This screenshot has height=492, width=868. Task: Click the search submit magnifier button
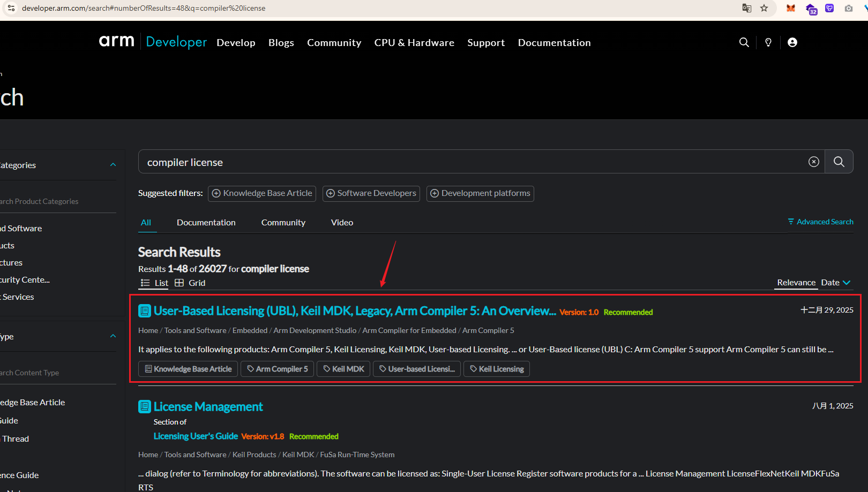pyautogui.click(x=839, y=162)
